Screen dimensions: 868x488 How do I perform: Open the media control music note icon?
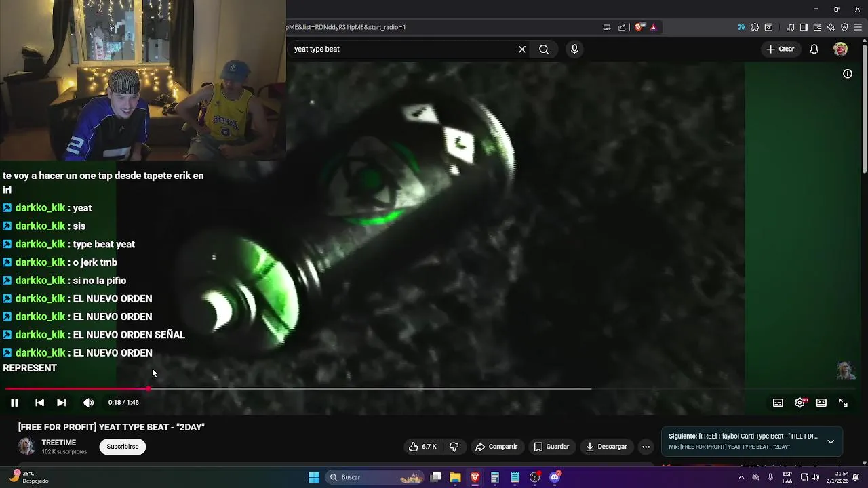(790, 27)
